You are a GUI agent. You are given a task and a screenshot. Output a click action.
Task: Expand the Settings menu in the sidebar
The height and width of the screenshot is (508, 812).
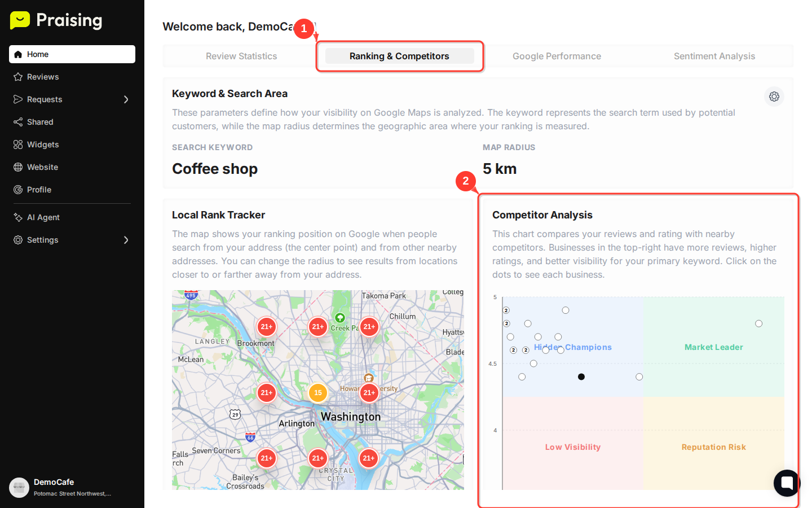tap(126, 240)
